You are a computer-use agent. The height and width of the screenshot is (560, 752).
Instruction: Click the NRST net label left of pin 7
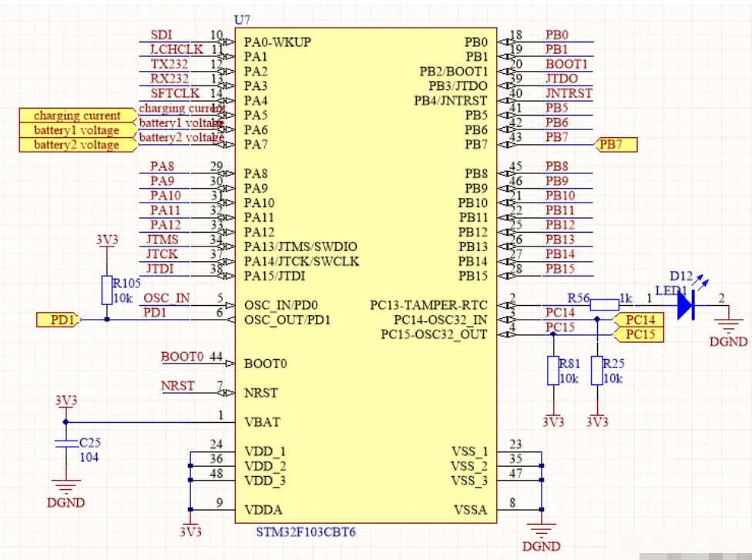(178, 386)
